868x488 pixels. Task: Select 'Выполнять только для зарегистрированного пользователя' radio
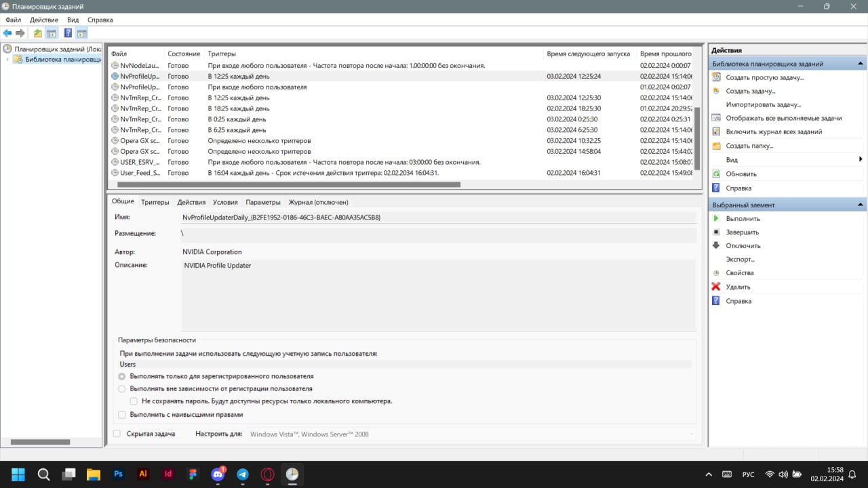122,376
